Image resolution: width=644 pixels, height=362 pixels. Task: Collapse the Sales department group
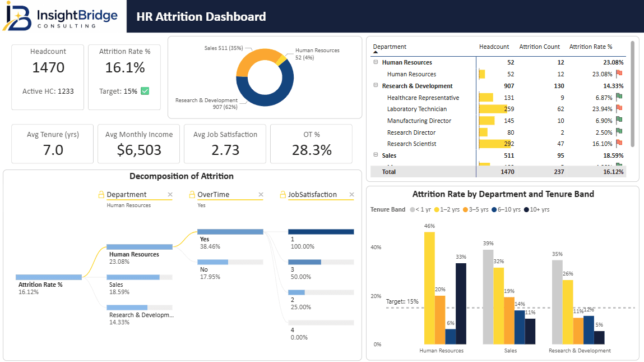tap(376, 155)
